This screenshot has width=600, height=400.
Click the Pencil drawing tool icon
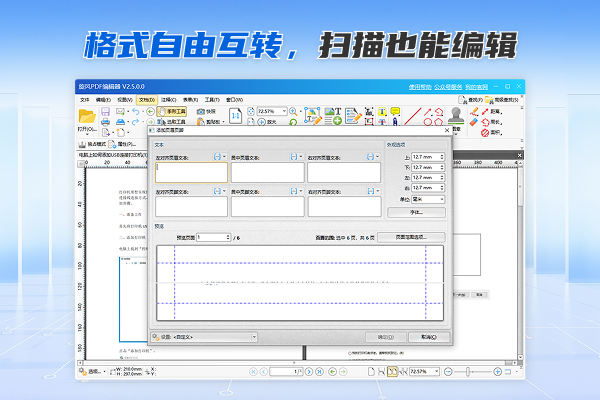[x=474, y=111]
